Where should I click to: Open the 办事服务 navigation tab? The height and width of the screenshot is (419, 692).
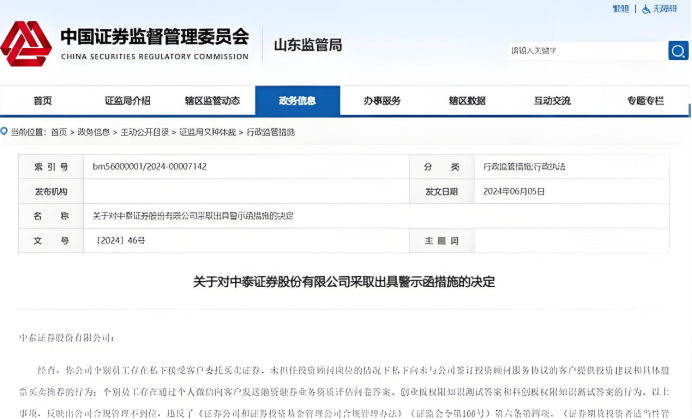(382, 101)
